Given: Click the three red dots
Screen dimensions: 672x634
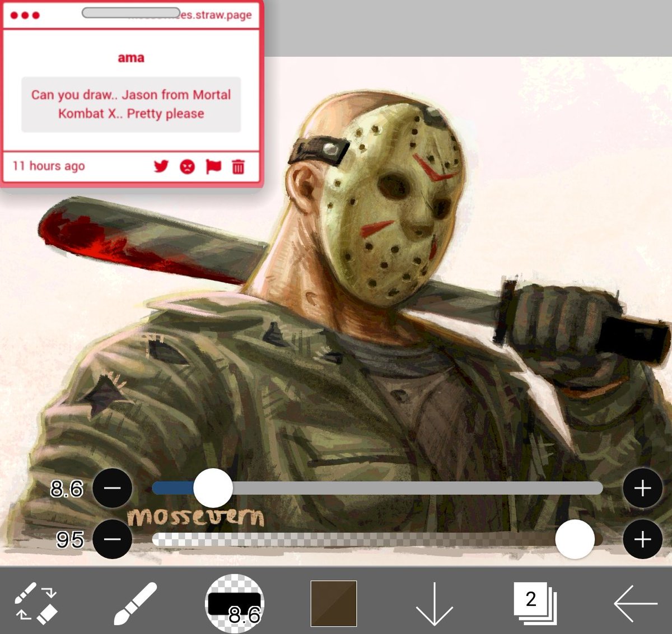Looking at the screenshot, I should [25, 15].
